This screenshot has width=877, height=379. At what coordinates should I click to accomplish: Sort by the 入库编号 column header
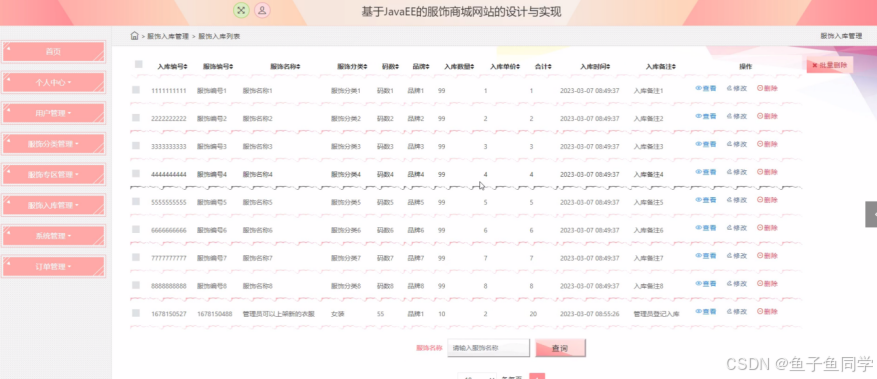coord(172,67)
